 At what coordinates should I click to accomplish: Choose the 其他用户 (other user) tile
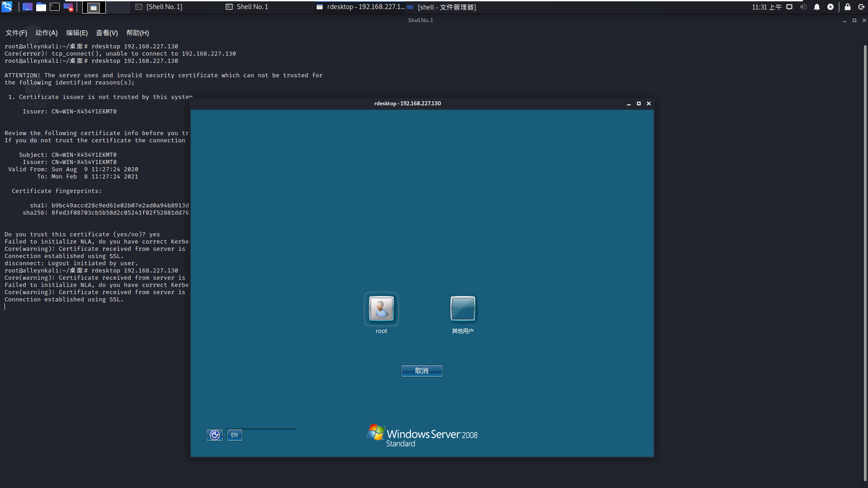[462, 309]
